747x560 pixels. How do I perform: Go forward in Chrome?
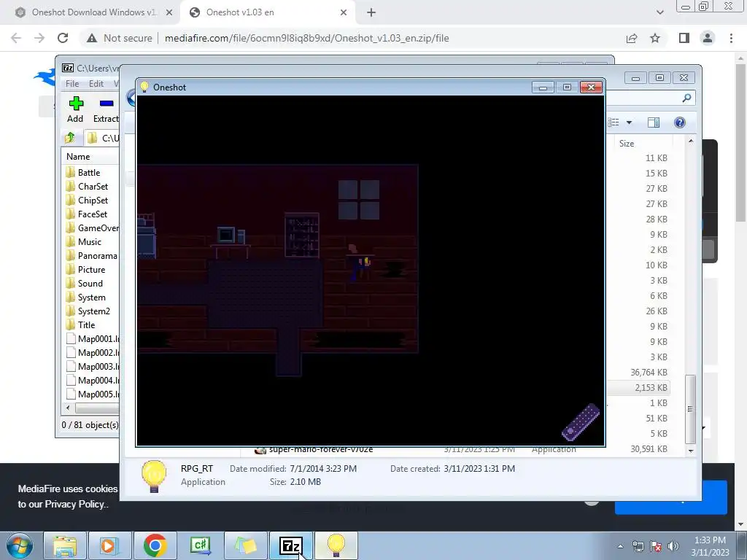click(39, 38)
